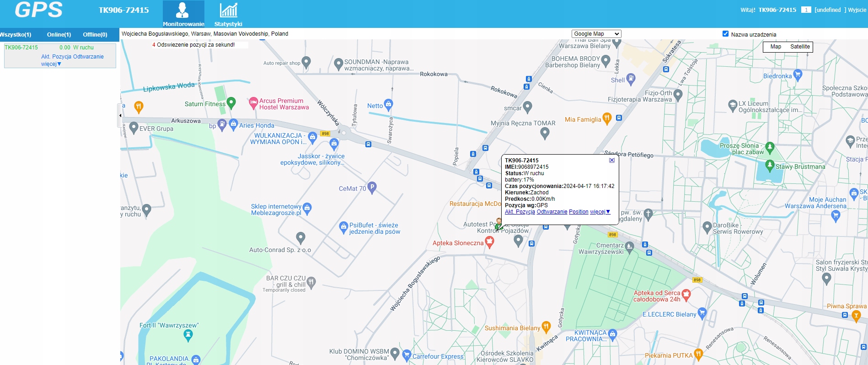This screenshot has height=365, width=868.
Task: Switch to Map view
Action: point(776,47)
